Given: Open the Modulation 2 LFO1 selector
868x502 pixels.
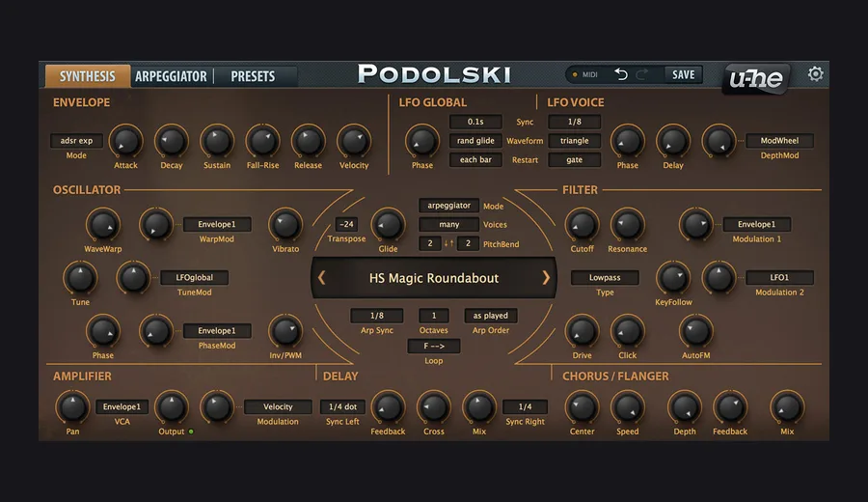Looking at the screenshot, I should tap(779, 278).
